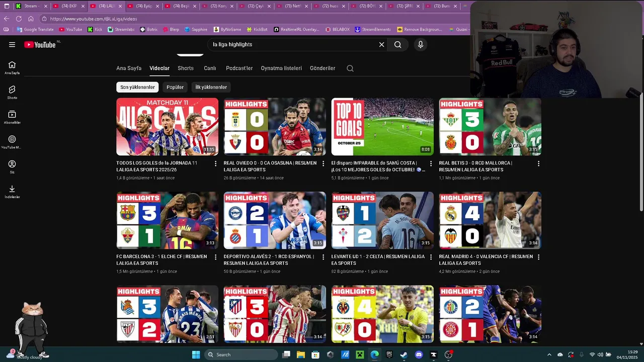Close the (74) EKİP browser tab

pyautogui.click(x=83, y=6)
